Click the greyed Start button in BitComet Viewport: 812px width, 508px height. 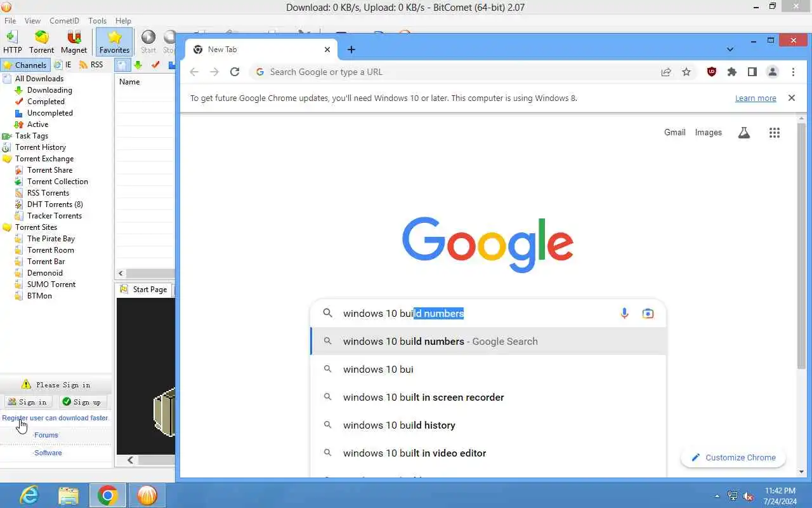[148, 42]
